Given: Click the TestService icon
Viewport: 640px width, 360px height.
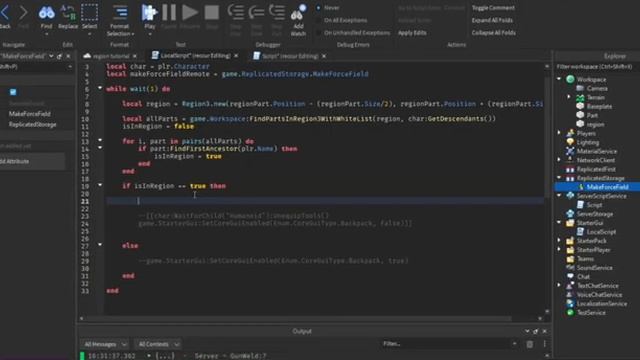Looking at the screenshot, I should (570, 313).
